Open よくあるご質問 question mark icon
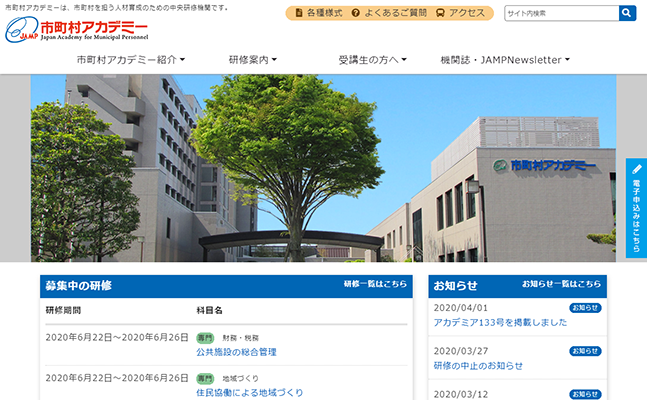This screenshot has width=647, height=400. [356, 13]
